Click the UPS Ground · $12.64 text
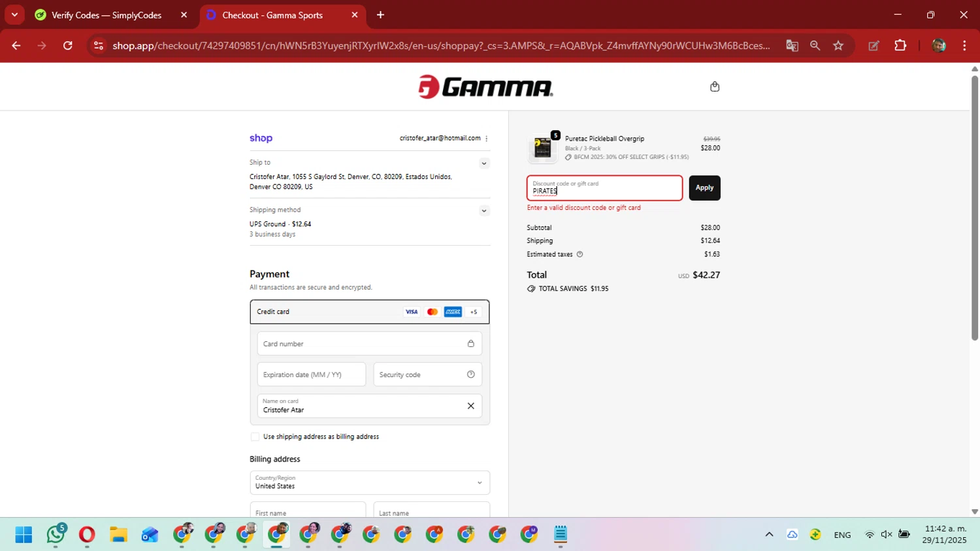 (x=280, y=224)
